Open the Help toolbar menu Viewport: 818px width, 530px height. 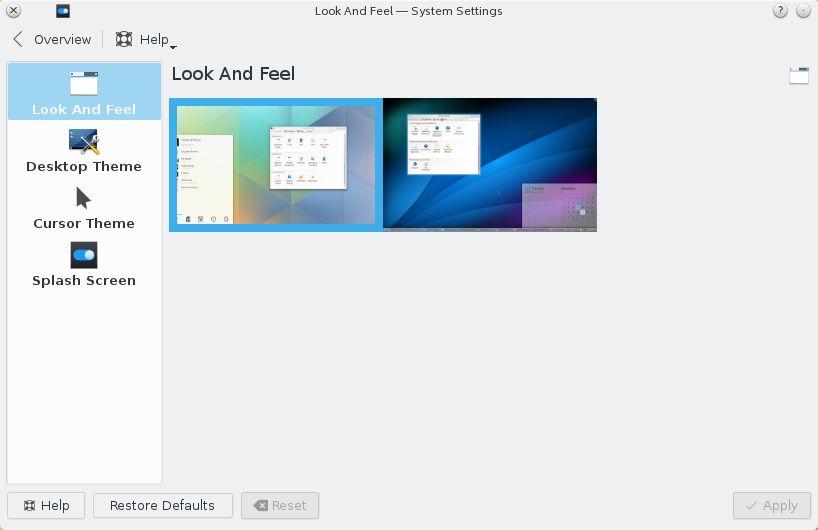coord(146,39)
